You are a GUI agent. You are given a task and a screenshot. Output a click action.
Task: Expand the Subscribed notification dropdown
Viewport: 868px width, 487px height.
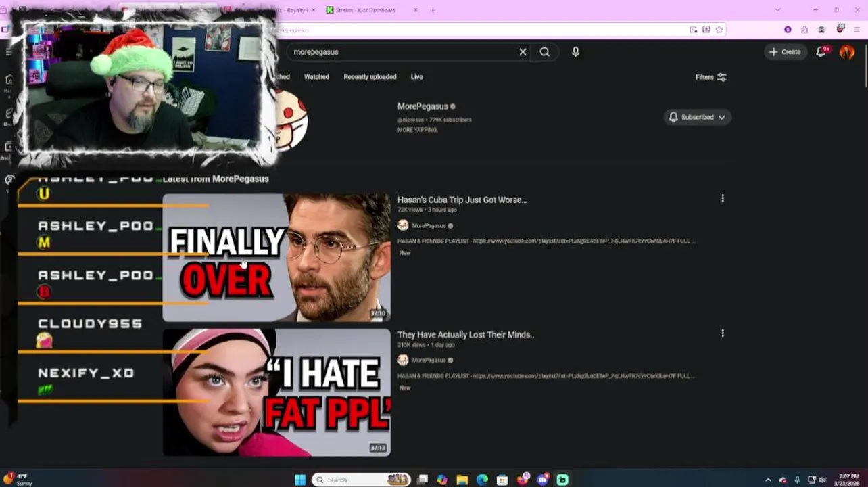697,117
